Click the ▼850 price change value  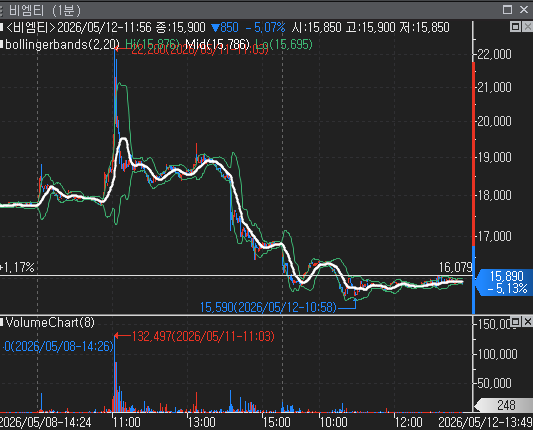225,28
